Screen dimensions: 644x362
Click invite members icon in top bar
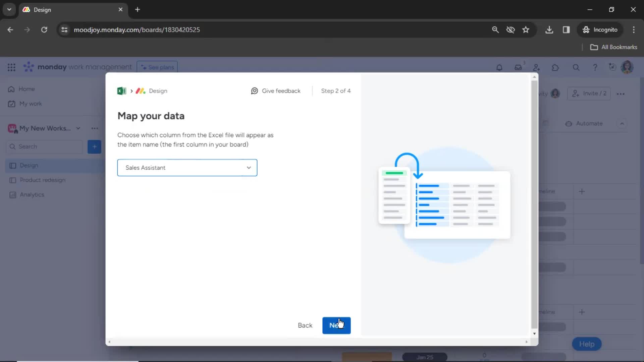[537, 67]
